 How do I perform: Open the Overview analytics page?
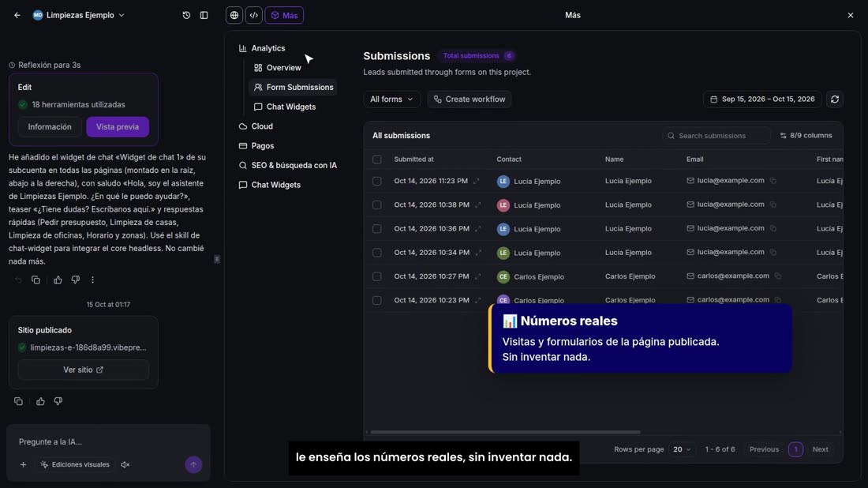pos(278,68)
